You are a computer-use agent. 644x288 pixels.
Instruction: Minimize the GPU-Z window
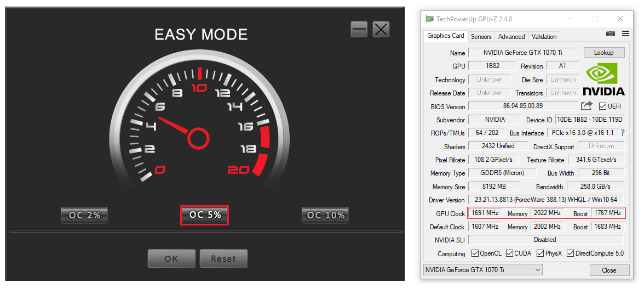click(x=571, y=19)
